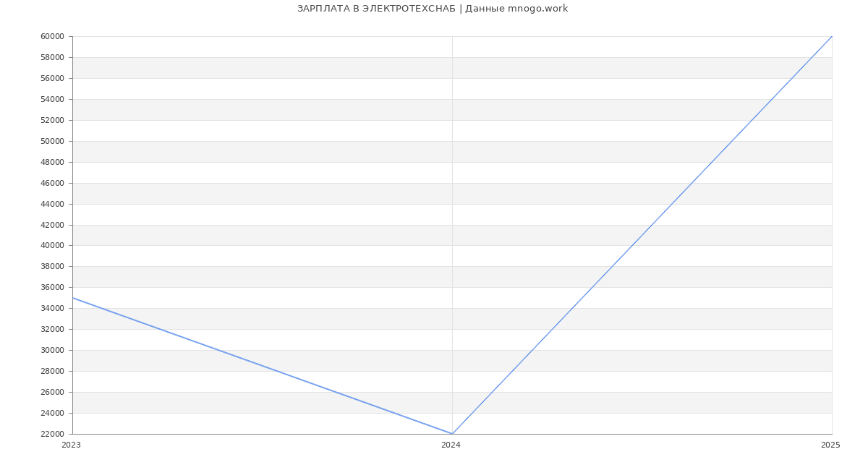Click the 60000 y-axis label
Viewport: 868px width, 470px height.
[x=53, y=37]
